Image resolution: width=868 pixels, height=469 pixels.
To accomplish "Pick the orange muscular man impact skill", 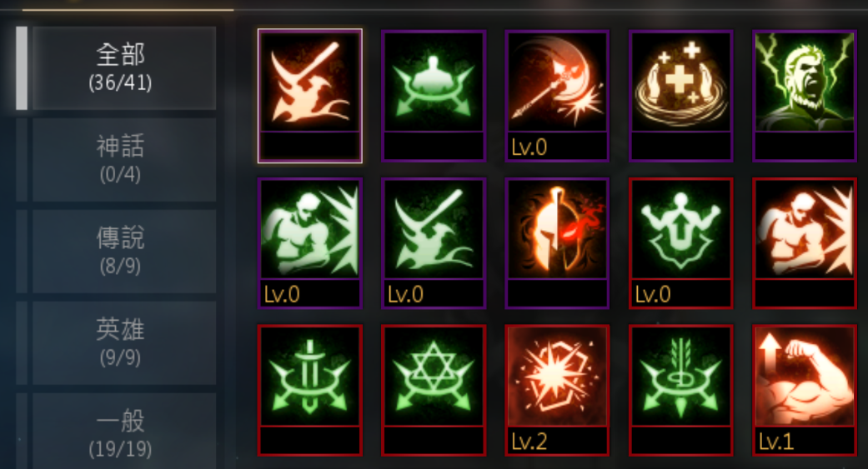I will point(805,243).
